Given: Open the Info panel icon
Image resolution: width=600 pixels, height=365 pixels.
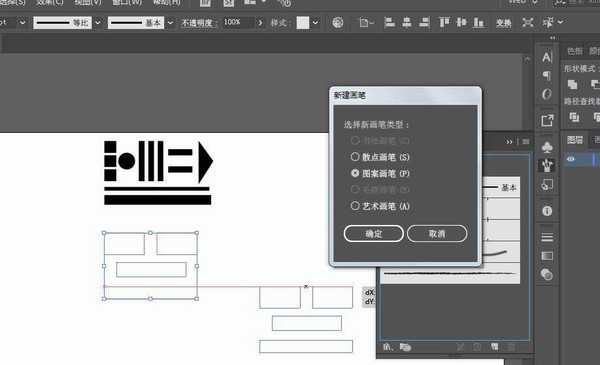Looking at the screenshot, I should (547, 211).
